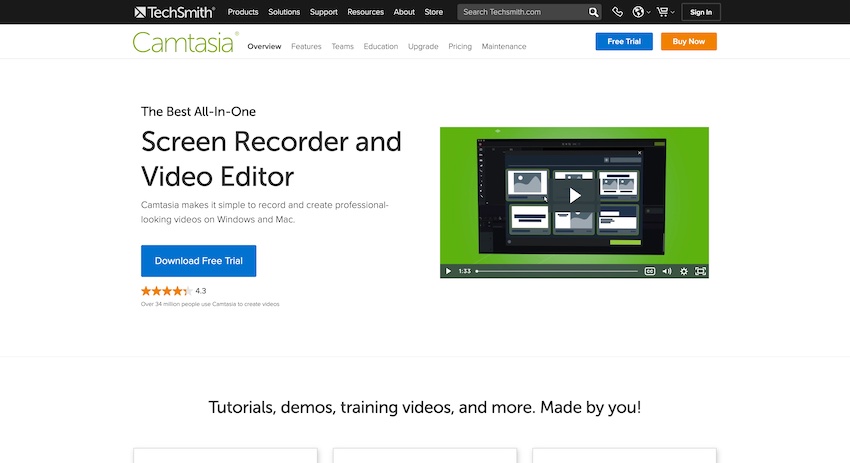This screenshot has height=463, width=850.
Task: Open video settings gear
Action: (684, 271)
